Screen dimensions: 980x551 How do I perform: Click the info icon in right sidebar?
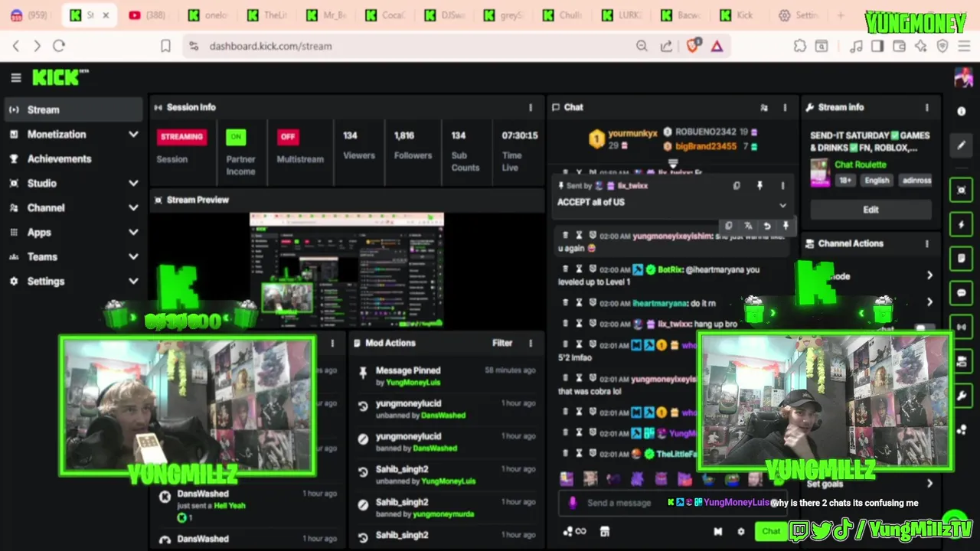tap(962, 111)
